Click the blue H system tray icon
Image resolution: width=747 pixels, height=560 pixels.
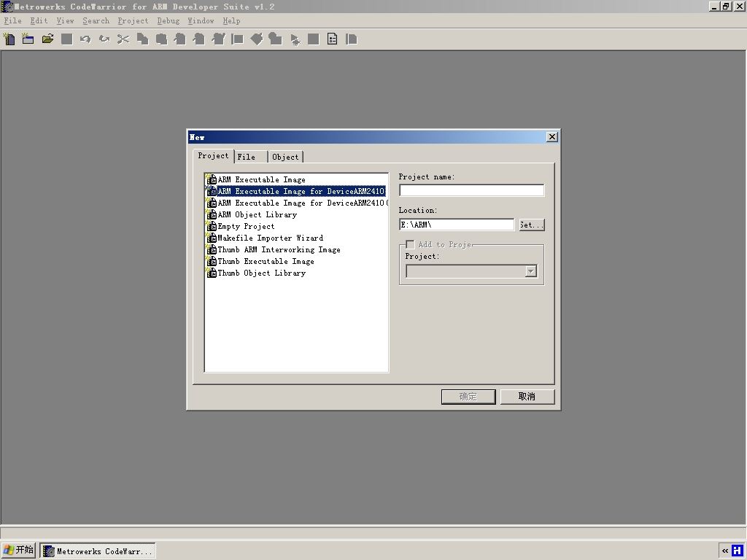coord(737,551)
